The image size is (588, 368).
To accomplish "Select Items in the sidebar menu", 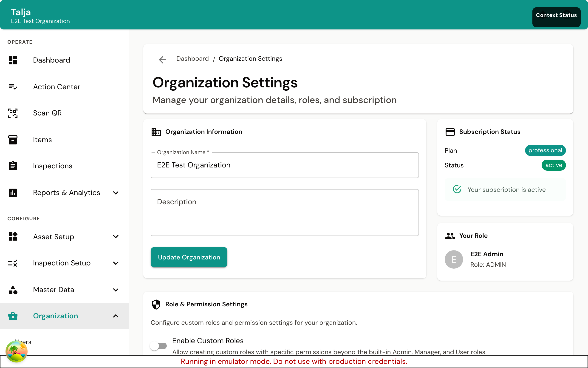I will (x=64, y=140).
